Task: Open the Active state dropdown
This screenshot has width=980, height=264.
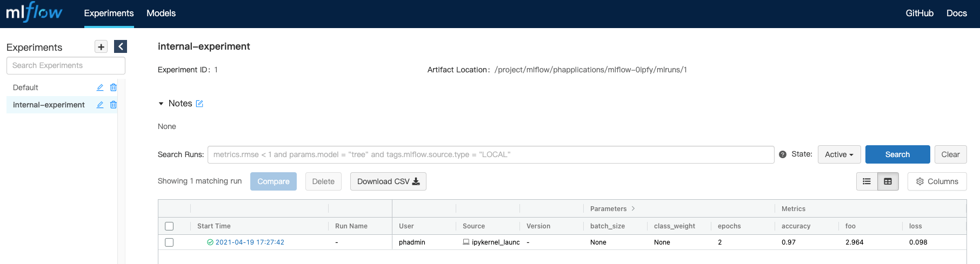Action: coord(839,154)
